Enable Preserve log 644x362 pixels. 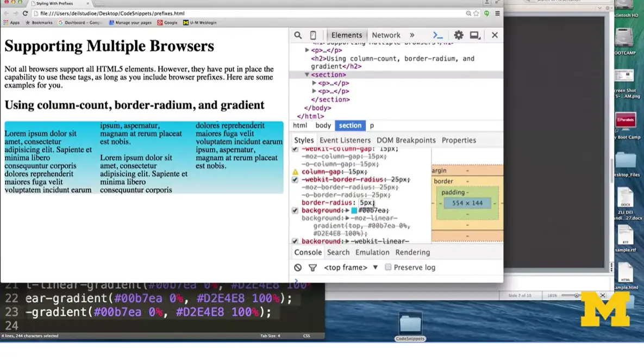click(388, 267)
